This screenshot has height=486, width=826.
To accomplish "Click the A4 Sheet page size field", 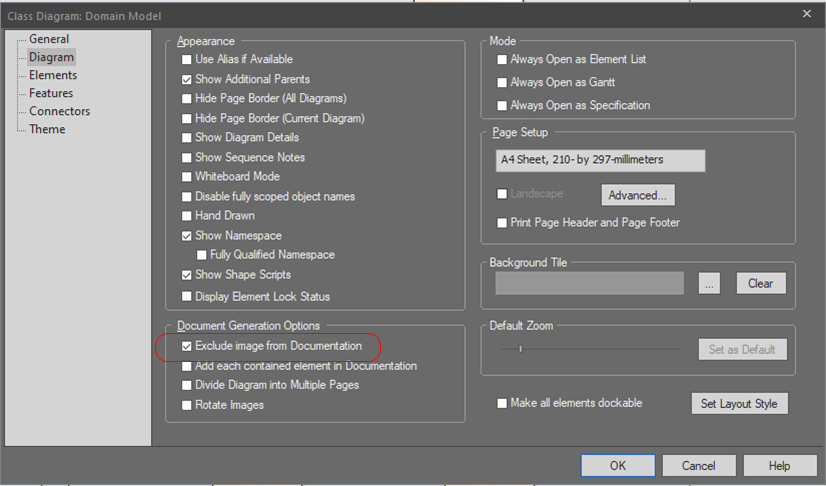I will point(600,161).
